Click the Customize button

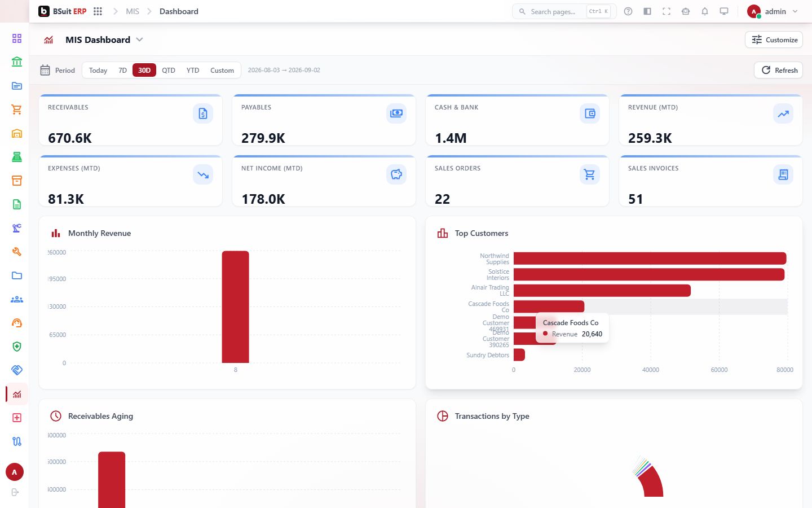[774, 40]
